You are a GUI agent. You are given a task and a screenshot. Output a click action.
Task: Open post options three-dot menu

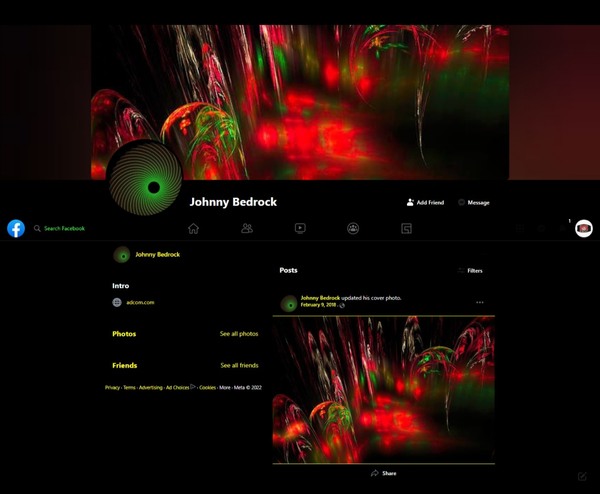(480, 302)
